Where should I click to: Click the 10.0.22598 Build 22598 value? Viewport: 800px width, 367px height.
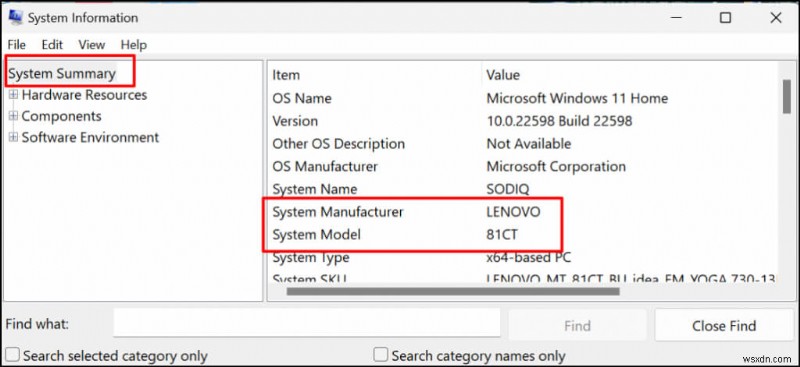click(559, 121)
